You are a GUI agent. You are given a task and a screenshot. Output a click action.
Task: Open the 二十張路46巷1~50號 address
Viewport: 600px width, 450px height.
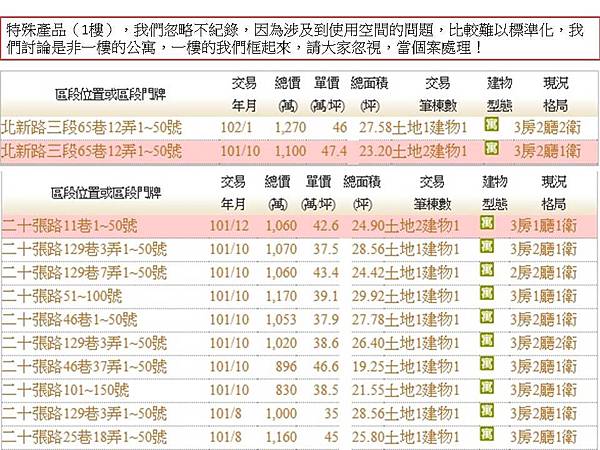69,320
